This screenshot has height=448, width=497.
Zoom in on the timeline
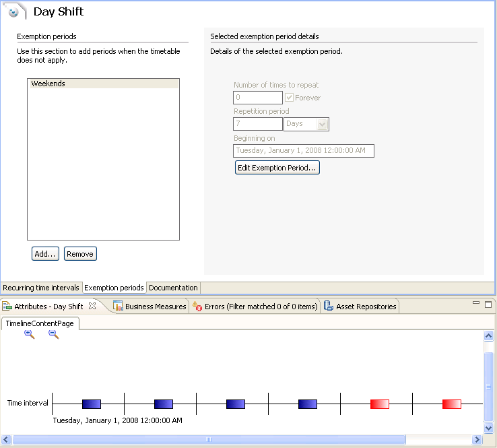tap(30, 334)
